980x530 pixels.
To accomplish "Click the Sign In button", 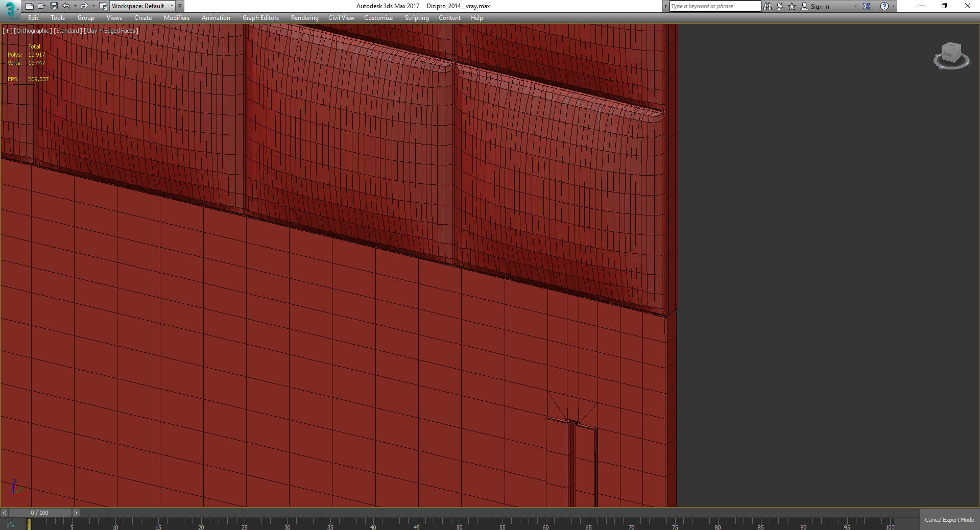I will pyautogui.click(x=815, y=6).
